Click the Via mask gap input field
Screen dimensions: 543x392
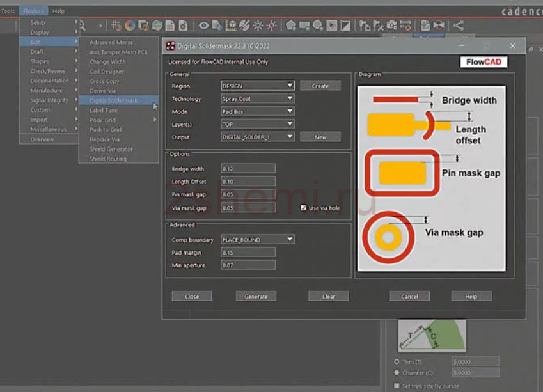tap(248, 208)
